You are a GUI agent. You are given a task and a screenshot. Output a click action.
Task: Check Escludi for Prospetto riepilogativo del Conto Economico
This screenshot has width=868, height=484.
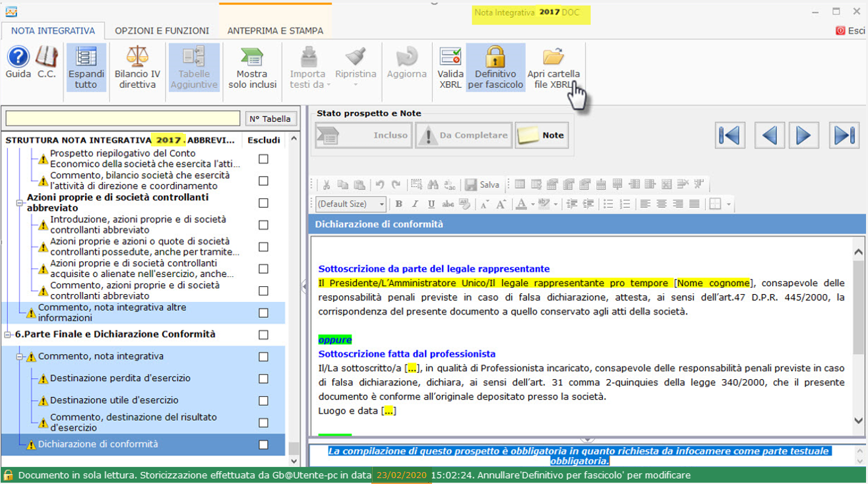click(x=263, y=159)
